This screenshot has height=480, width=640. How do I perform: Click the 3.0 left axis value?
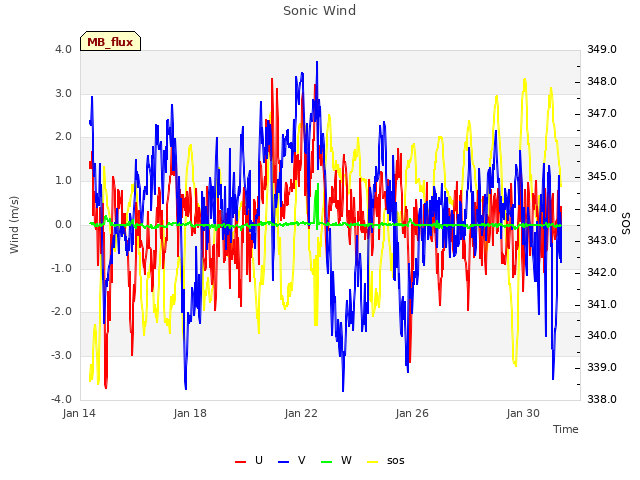click(x=64, y=93)
